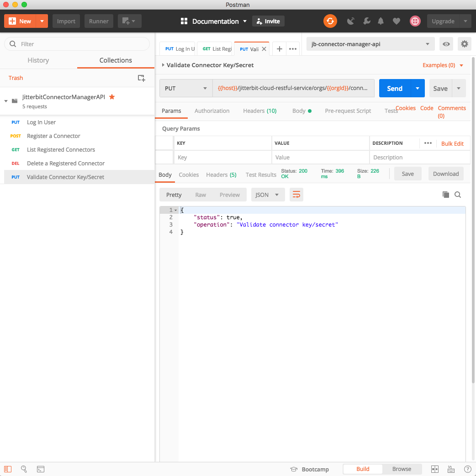Toggle environment quick look eye icon

[446, 44]
